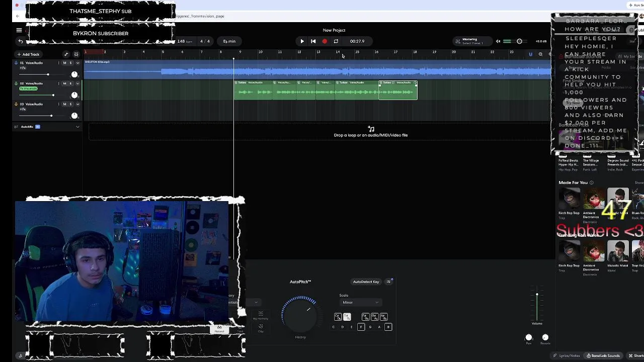Screen dimensions: 644x362
Task: Click bar 9 on the timeline ruler
Action: click(x=240, y=52)
